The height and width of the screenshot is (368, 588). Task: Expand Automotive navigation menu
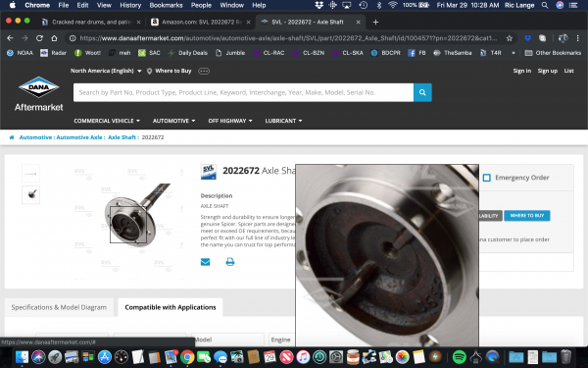click(174, 121)
